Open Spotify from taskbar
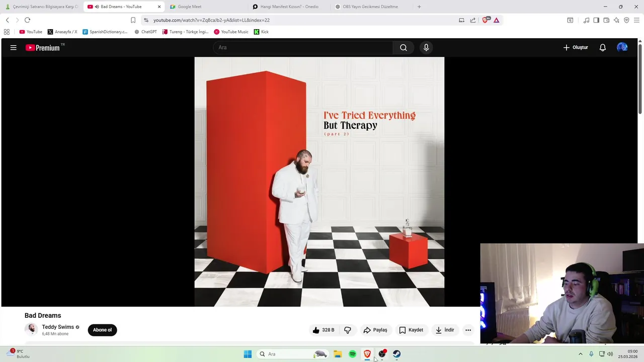This screenshot has height=362, width=644. coord(352,354)
